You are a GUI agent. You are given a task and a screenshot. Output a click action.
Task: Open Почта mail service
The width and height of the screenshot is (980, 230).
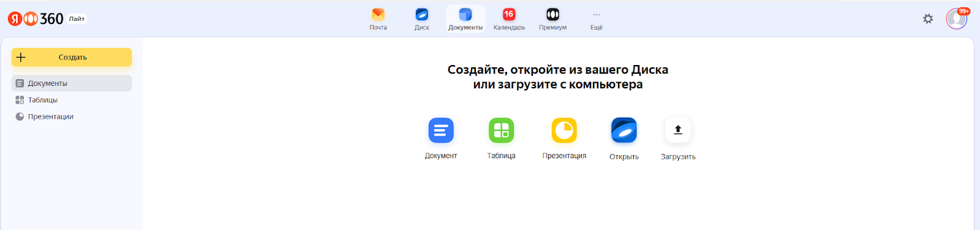pyautogui.click(x=378, y=19)
